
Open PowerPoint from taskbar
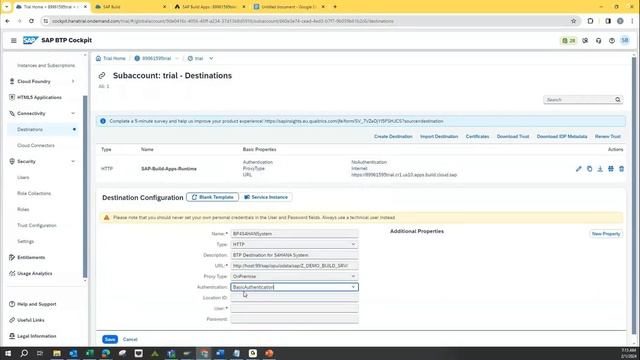269,353
